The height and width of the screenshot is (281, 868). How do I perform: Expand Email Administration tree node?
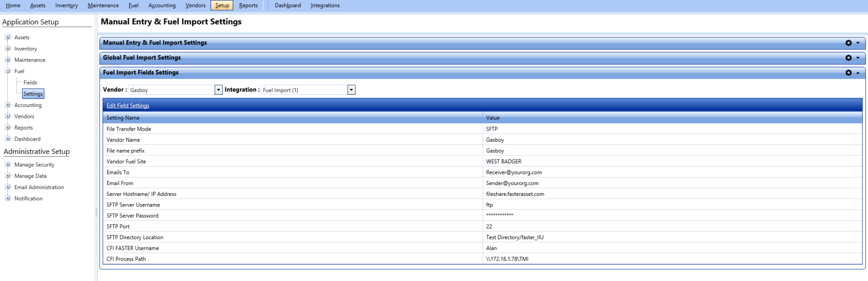point(8,187)
